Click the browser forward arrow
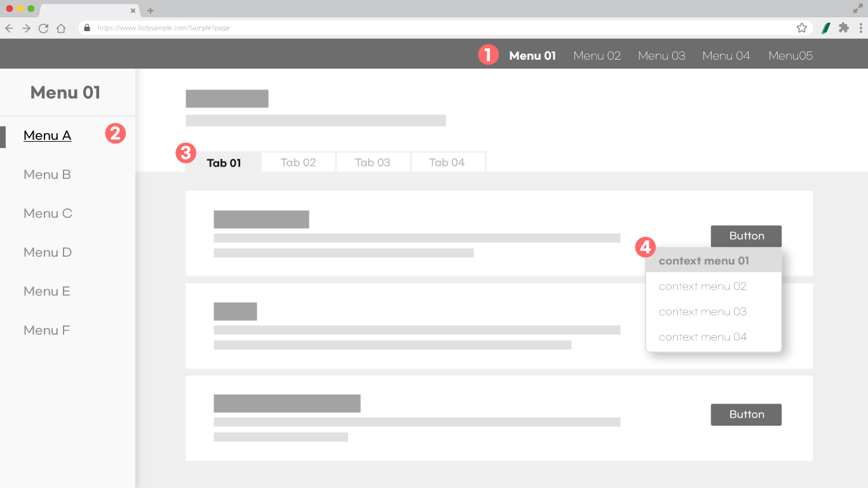Viewport: 868px width, 488px height. [x=26, y=28]
